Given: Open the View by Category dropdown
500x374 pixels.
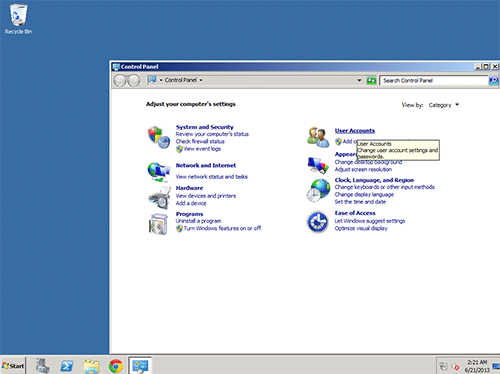Looking at the screenshot, I should click(444, 105).
